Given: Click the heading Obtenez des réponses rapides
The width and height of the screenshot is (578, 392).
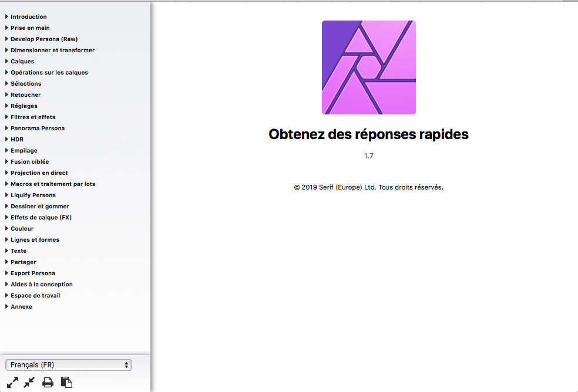Looking at the screenshot, I should [x=369, y=134].
